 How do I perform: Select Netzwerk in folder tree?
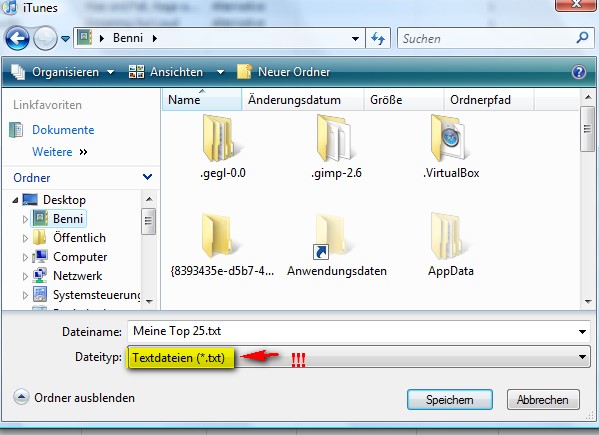(x=78, y=276)
